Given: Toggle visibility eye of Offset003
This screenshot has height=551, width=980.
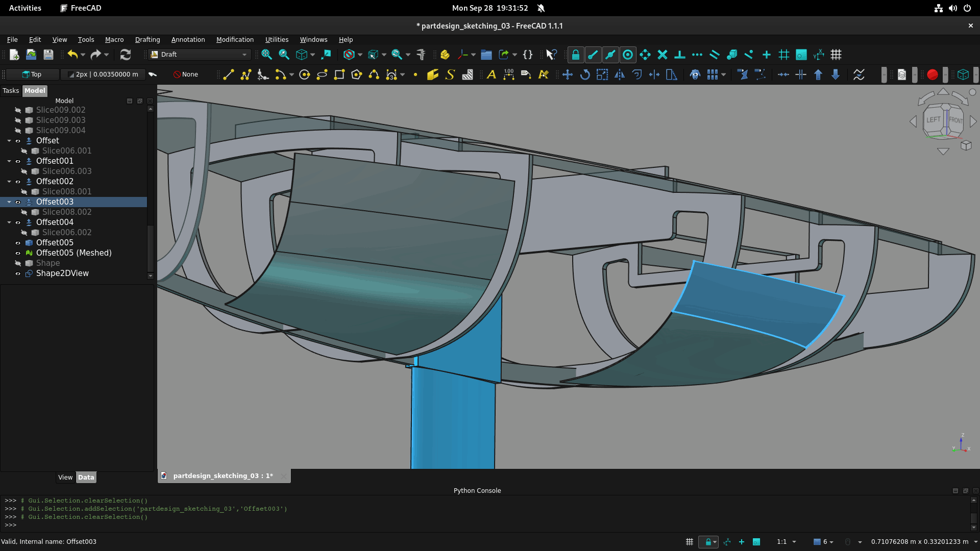Looking at the screenshot, I should coord(18,202).
